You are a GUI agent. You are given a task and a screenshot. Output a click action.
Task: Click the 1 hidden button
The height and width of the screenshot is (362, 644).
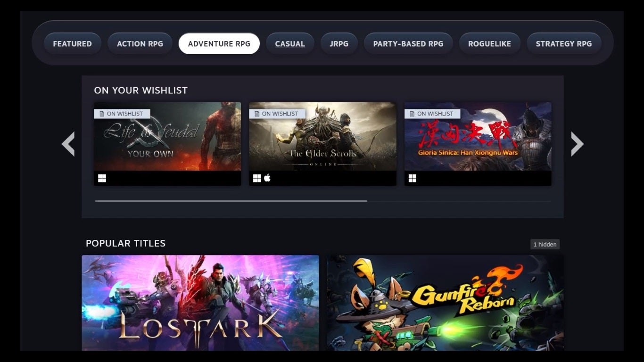click(545, 244)
